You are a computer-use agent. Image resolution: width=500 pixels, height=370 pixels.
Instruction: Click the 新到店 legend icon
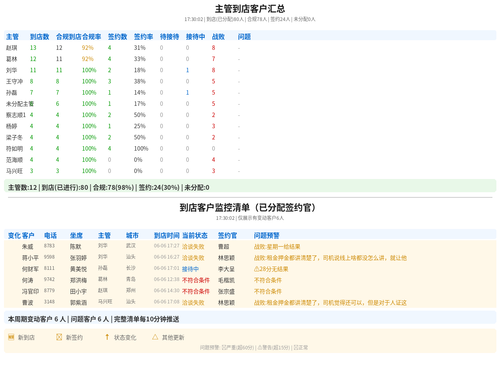11,337
